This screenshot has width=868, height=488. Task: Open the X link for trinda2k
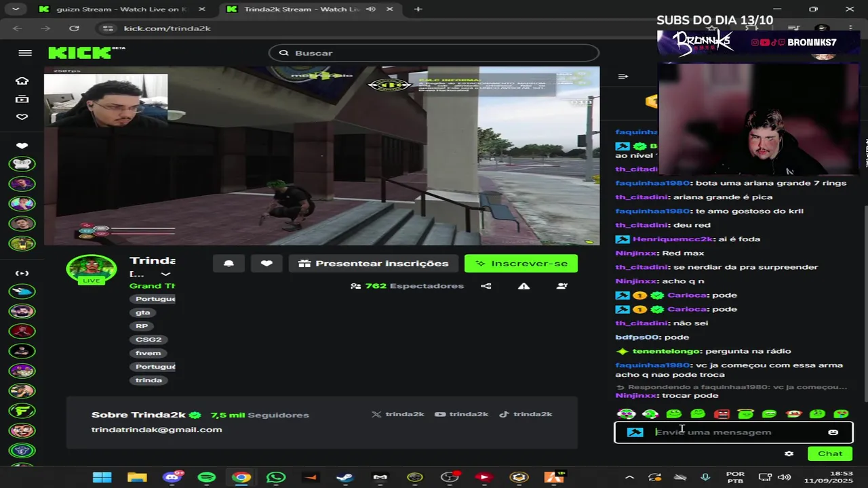click(x=398, y=414)
